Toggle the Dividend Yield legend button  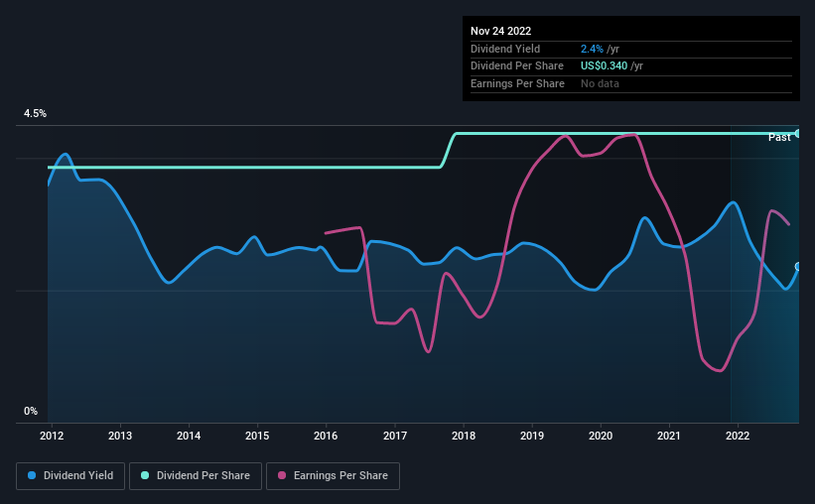70,476
